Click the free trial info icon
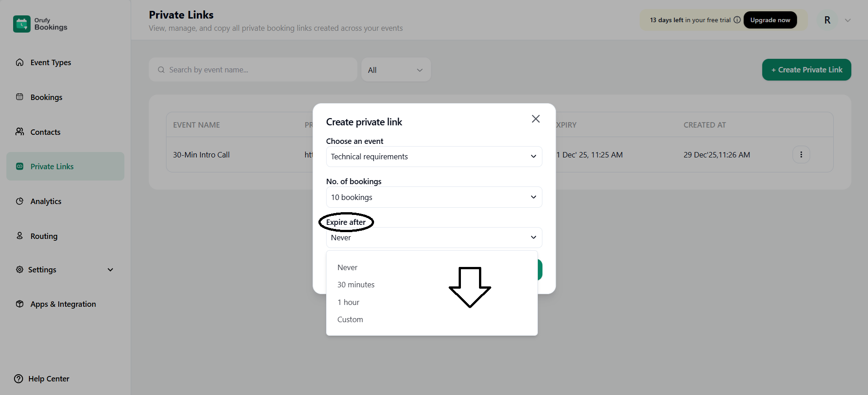Image resolution: width=868 pixels, height=395 pixels. tap(737, 19)
